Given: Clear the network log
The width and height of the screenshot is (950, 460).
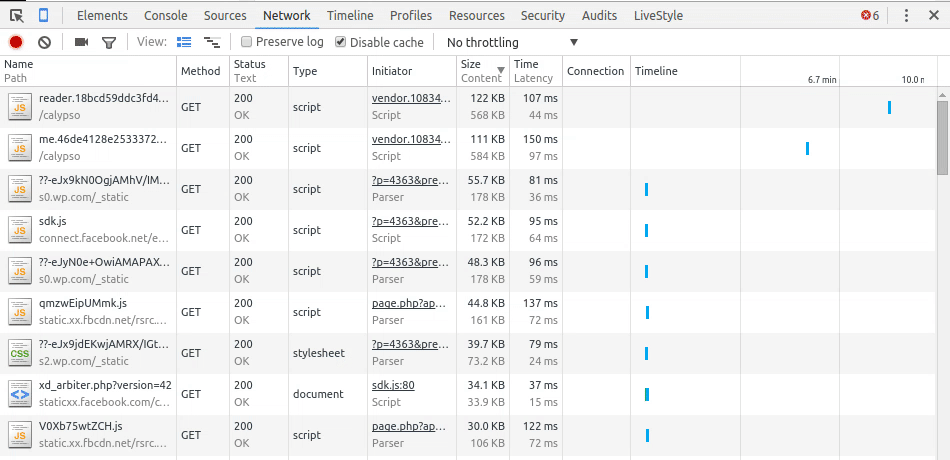Looking at the screenshot, I should [x=44, y=42].
